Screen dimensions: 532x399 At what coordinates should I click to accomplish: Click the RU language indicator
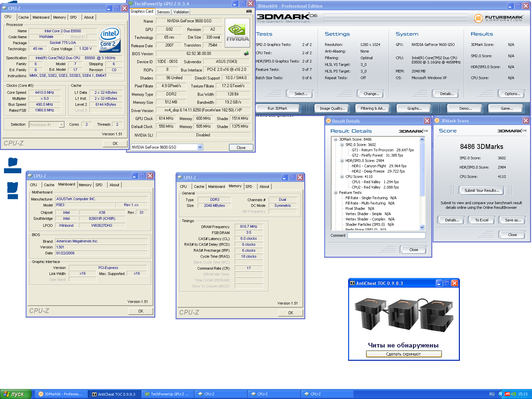492,394
